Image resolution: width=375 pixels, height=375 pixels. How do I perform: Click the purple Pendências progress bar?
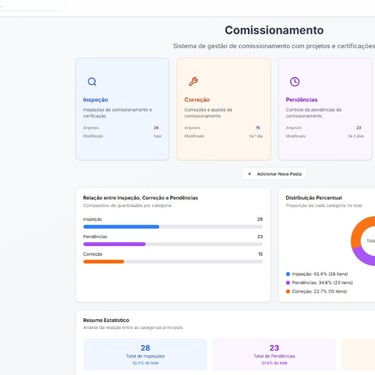pyautogui.click(x=114, y=244)
